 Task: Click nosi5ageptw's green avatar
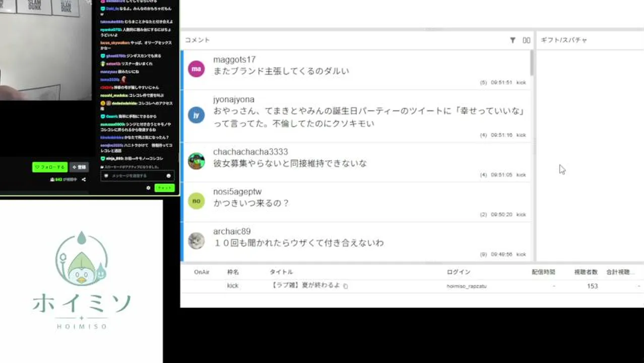pos(197,201)
